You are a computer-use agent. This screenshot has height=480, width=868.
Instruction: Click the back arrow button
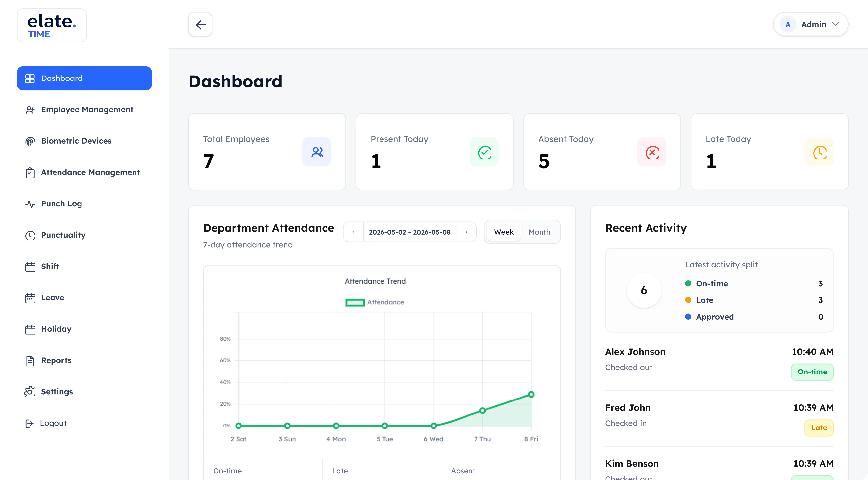click(x=200, y=24)
